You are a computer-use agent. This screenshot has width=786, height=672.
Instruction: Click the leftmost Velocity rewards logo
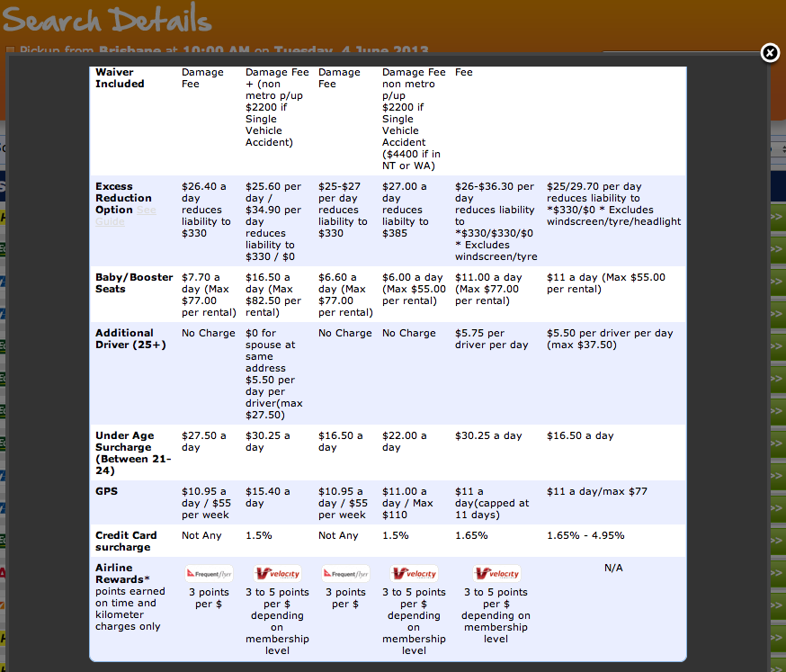(x=277, y=573)
